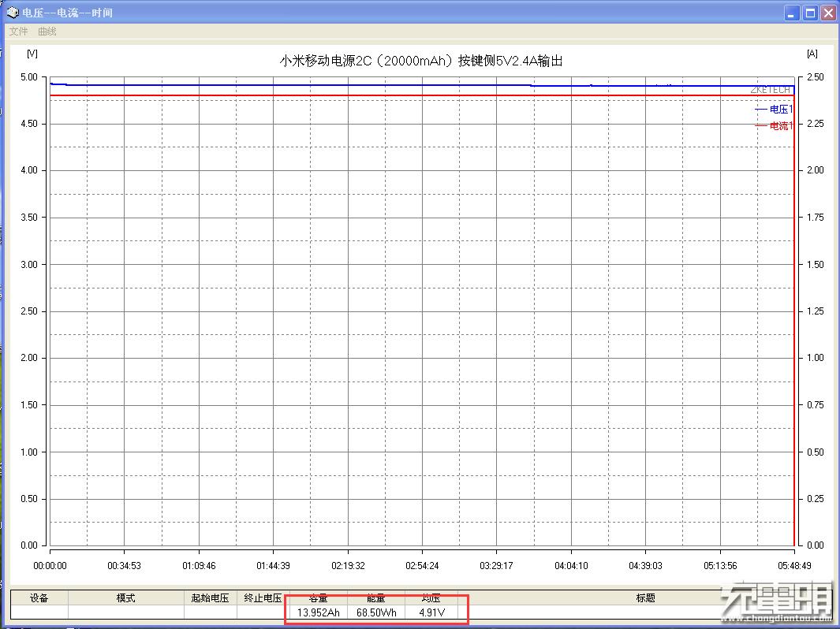Open the 曲线 (Curve) menu
Screen dimensions: 840x629
pos(46,32)
